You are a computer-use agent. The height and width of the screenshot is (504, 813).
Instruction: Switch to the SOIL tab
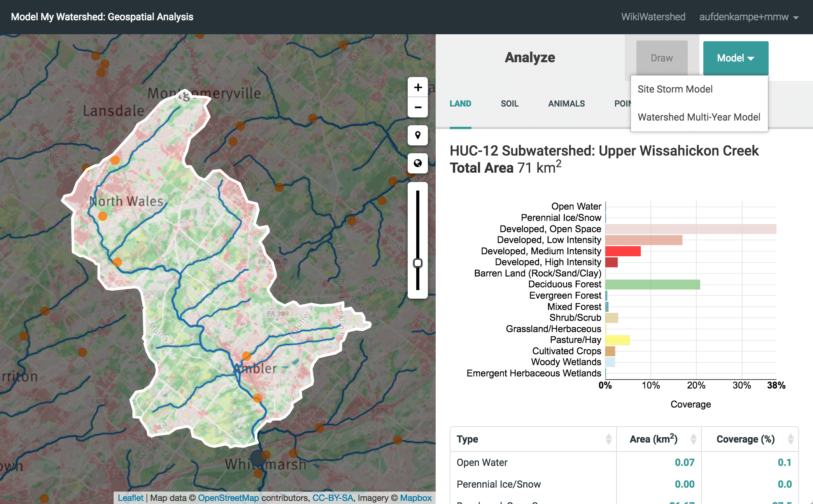point(510,103)
